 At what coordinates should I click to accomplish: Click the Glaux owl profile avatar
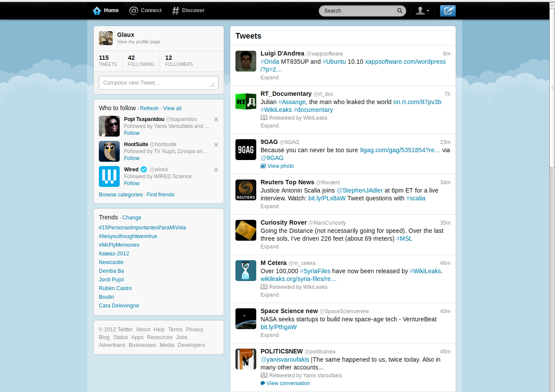pos(106,38)
